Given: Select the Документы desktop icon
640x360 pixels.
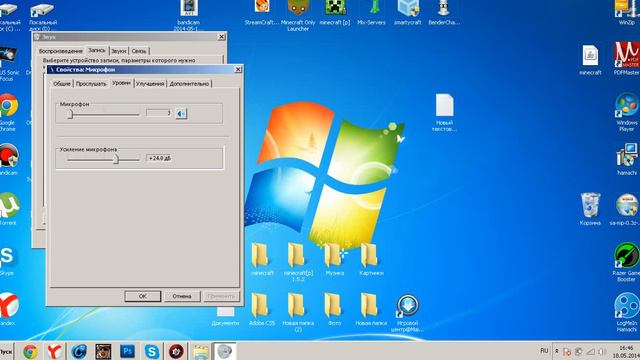Looking at the screenshot, I should pos(225,315).
